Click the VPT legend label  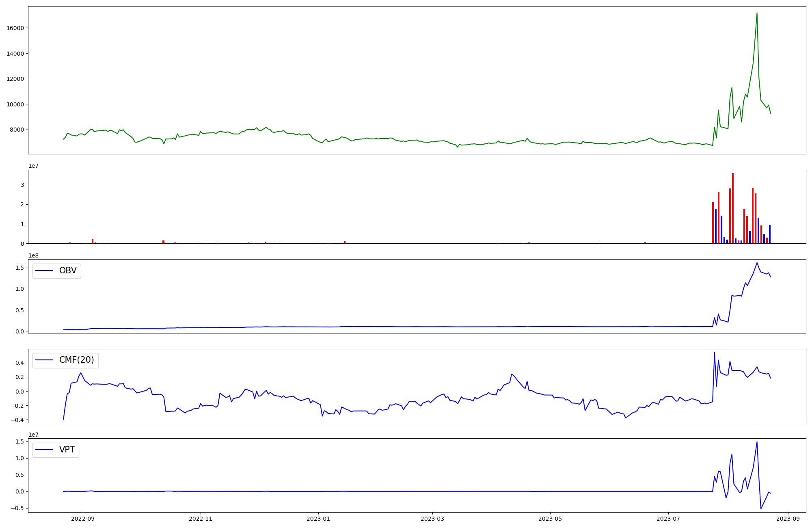[67, 450]
